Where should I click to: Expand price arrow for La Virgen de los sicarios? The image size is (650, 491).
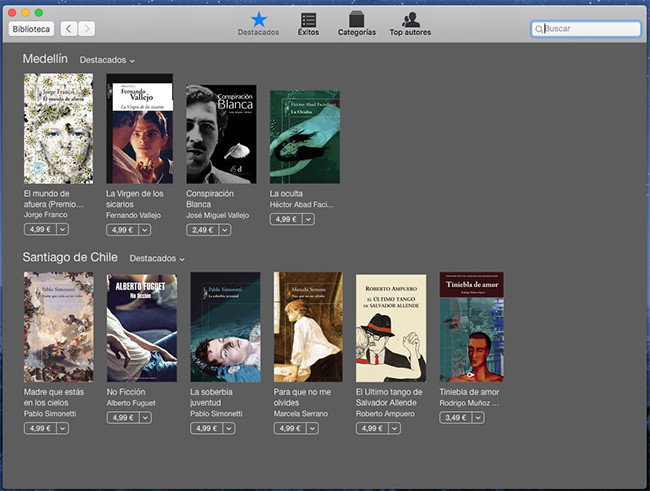[145, 230]
